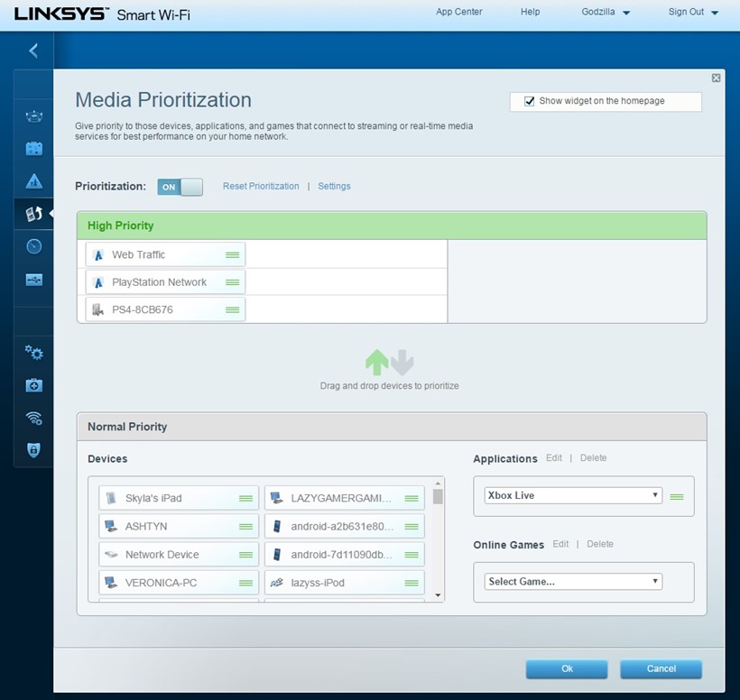Select the Media Prioritization sidebar icon
The image size is (740, 700).
tap(34, 214)
